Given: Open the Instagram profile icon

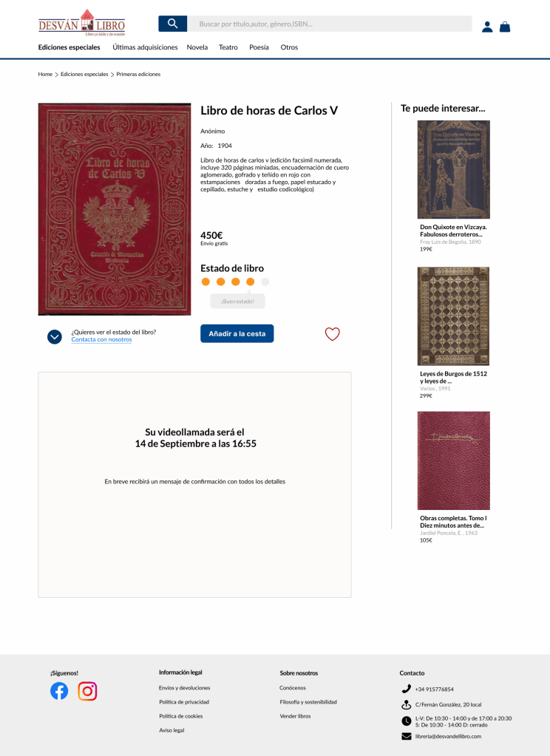Looking at the screenshot, I should (87, 691).
